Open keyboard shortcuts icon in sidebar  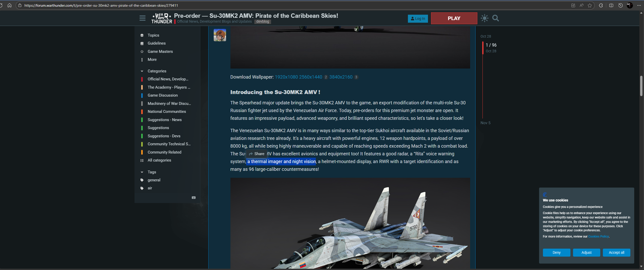pos(194,198)
